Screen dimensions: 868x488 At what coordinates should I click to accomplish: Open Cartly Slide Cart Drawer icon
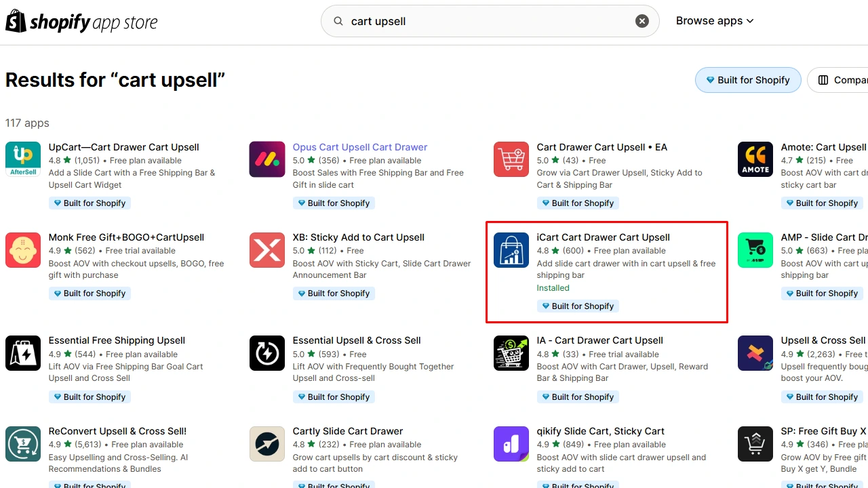[267, 444]
